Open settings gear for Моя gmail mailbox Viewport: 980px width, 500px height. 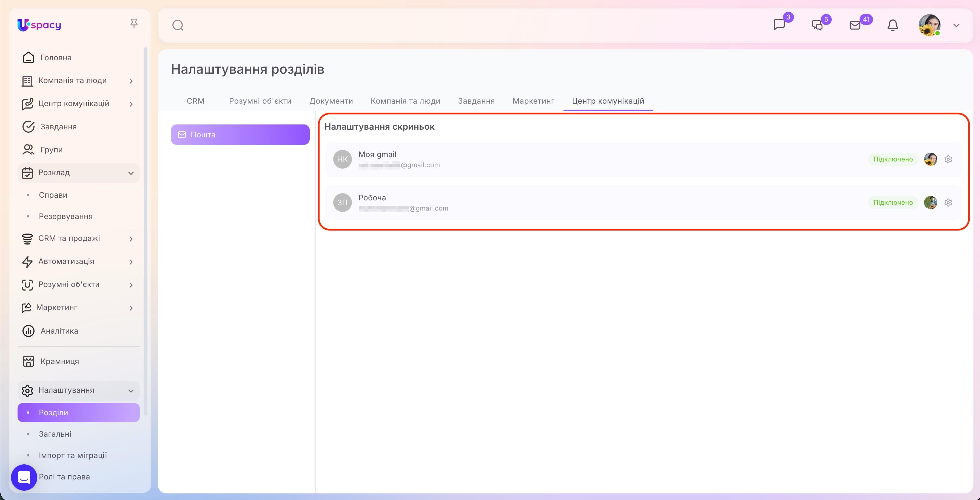click(x=948, y=159)
